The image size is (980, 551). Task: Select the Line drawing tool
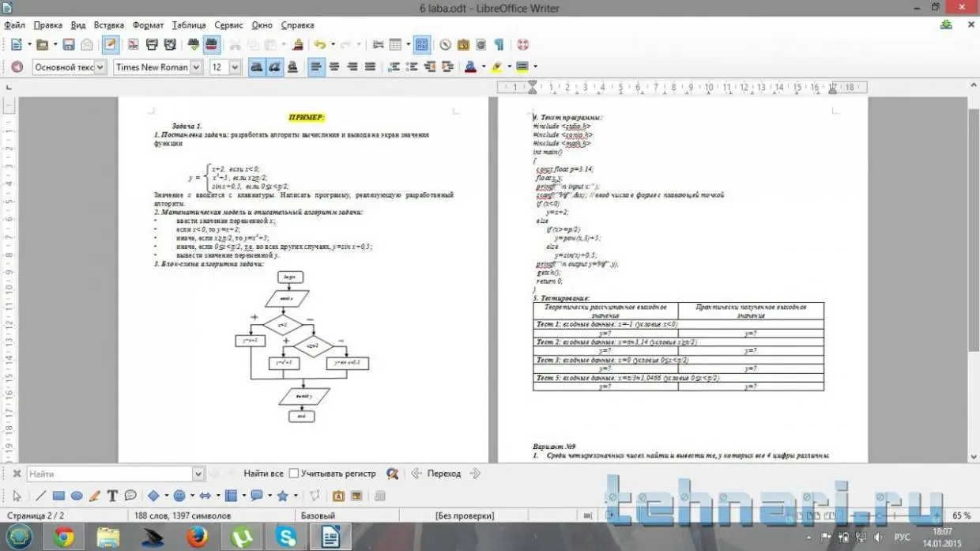pyautogui.click(x=40, y=496)
